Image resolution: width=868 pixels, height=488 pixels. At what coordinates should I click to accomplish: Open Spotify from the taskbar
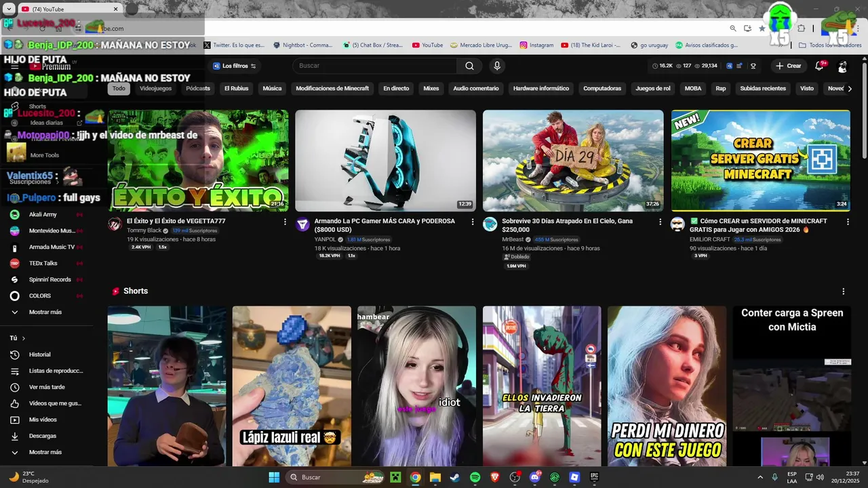tap(475, 477)
